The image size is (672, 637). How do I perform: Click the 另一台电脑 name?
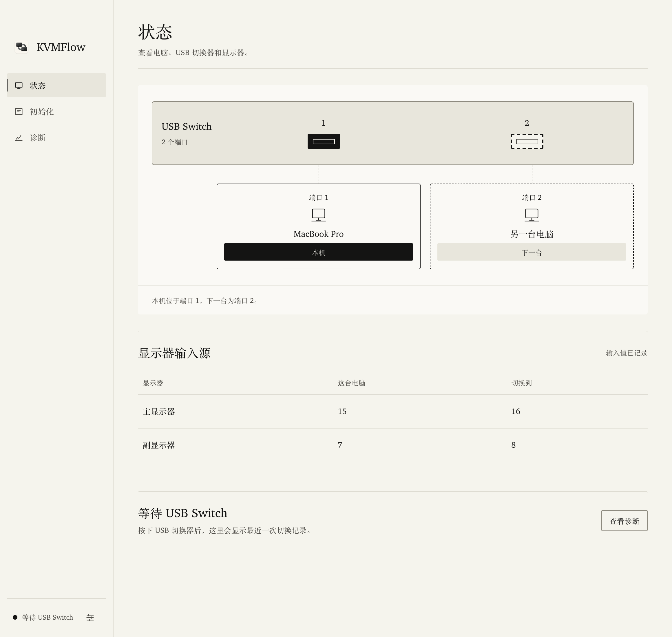pyautogui.click(x=532, y=234)
